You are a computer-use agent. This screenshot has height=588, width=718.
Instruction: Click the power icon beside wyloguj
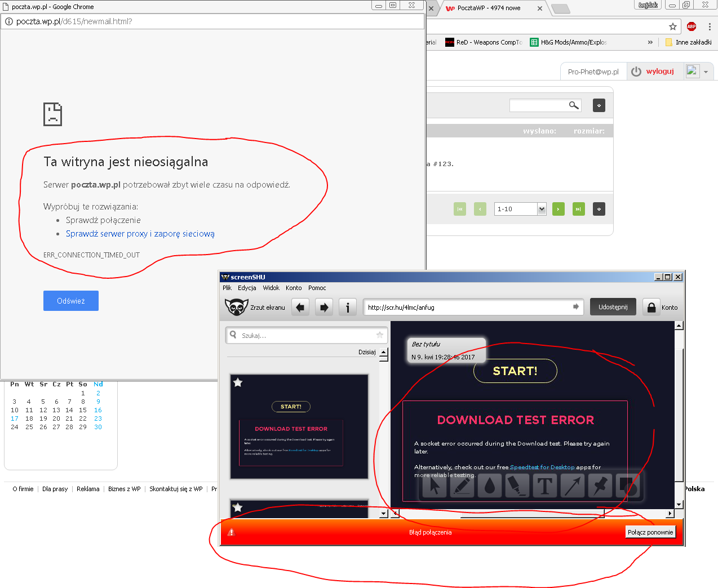636,72
